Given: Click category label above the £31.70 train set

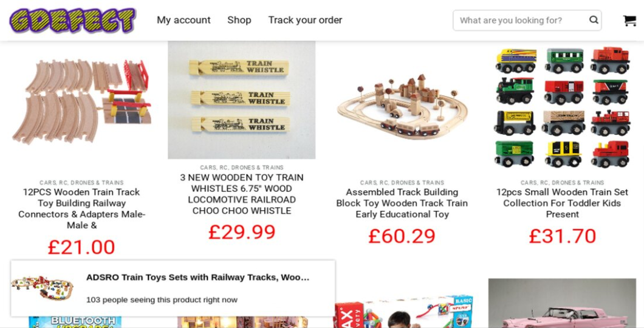Looking at the screenshot, I should point(562,182).
